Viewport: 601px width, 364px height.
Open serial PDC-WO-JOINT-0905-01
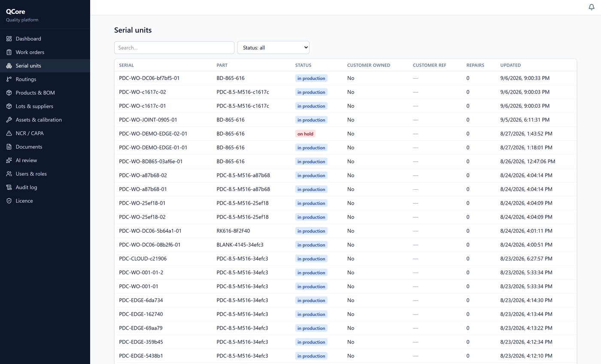click(x=148, y=120)
